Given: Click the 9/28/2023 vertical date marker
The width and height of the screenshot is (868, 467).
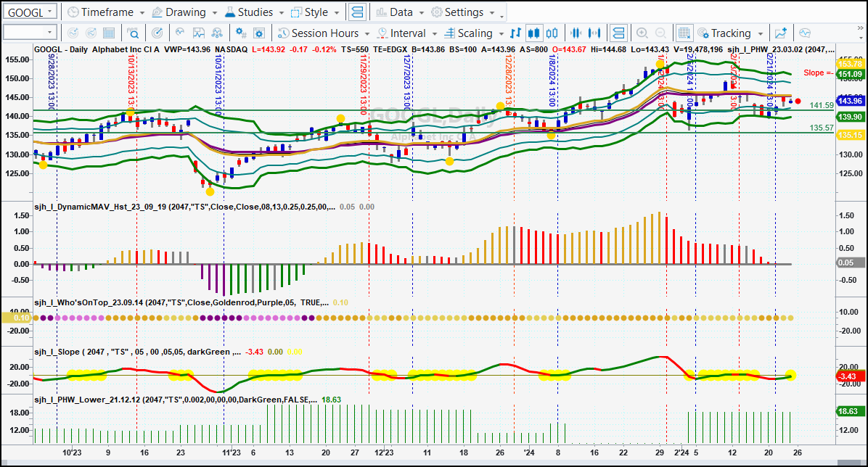Looking at the screenshot, I should (52, 82).
